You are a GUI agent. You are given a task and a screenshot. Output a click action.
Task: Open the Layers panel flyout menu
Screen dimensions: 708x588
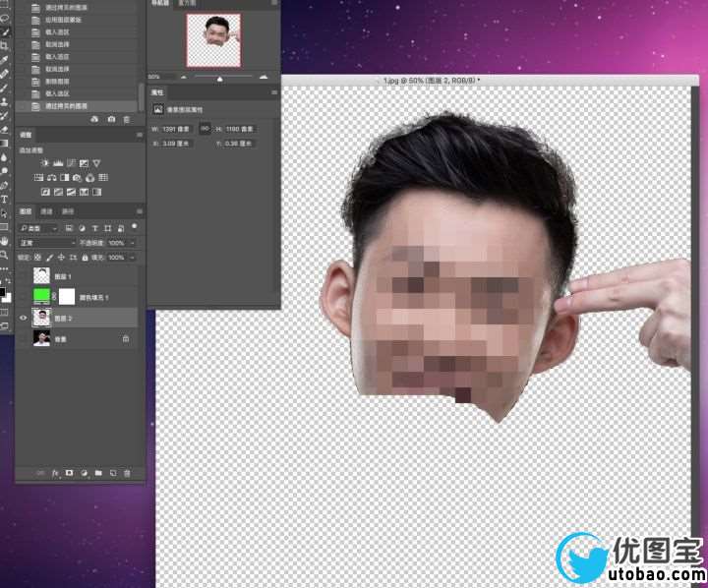click(x=140, y=211)
